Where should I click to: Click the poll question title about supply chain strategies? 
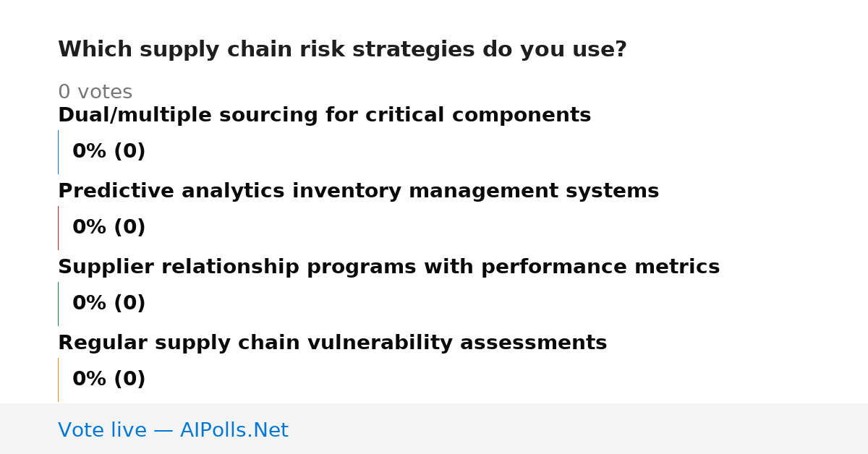[x=342, y=50]
